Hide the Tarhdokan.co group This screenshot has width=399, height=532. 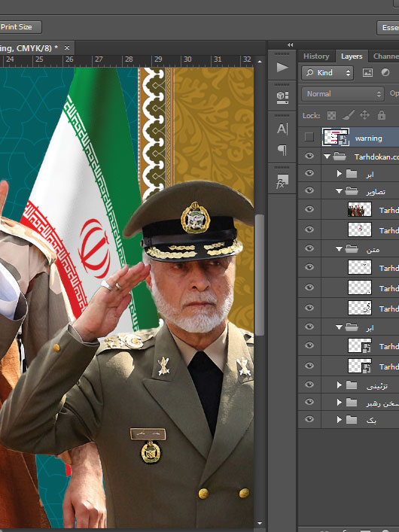(x=309, y=156)
